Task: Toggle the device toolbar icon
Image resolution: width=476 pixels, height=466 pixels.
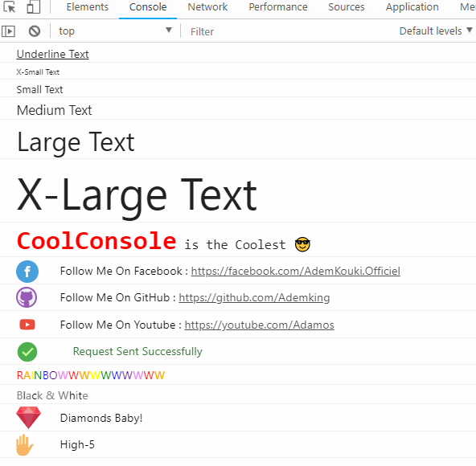Action: click(x=33, y=6)
